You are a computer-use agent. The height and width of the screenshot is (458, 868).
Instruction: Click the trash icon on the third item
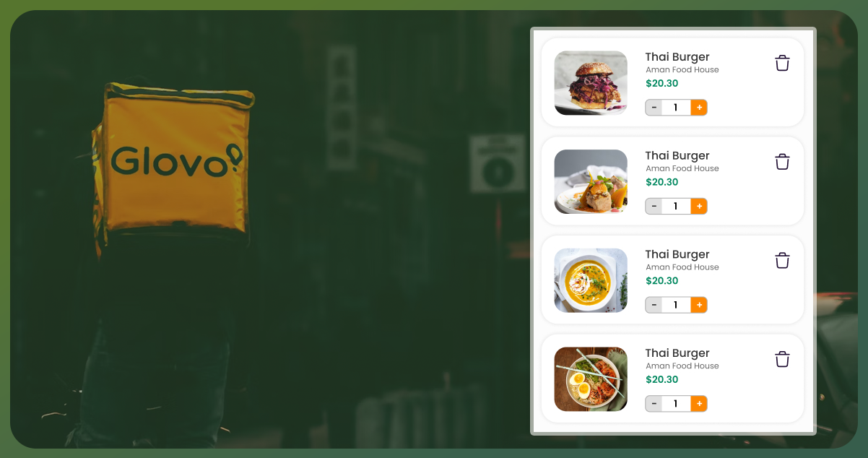point(782,260)
